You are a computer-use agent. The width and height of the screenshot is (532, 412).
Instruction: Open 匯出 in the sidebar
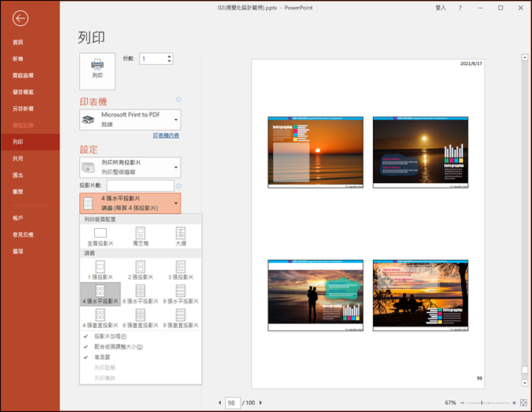point(30,175)
